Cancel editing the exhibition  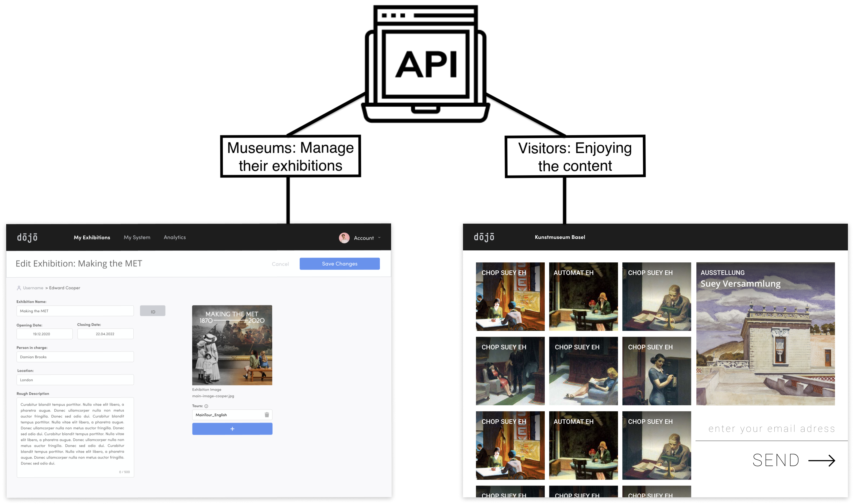click(280, 264)
